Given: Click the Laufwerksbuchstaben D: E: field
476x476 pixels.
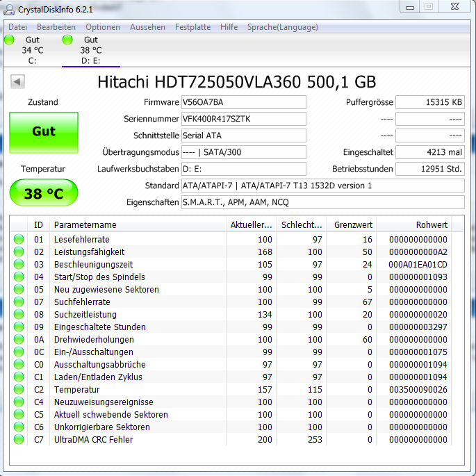Looking at the screenshot, I should point(244,169).
